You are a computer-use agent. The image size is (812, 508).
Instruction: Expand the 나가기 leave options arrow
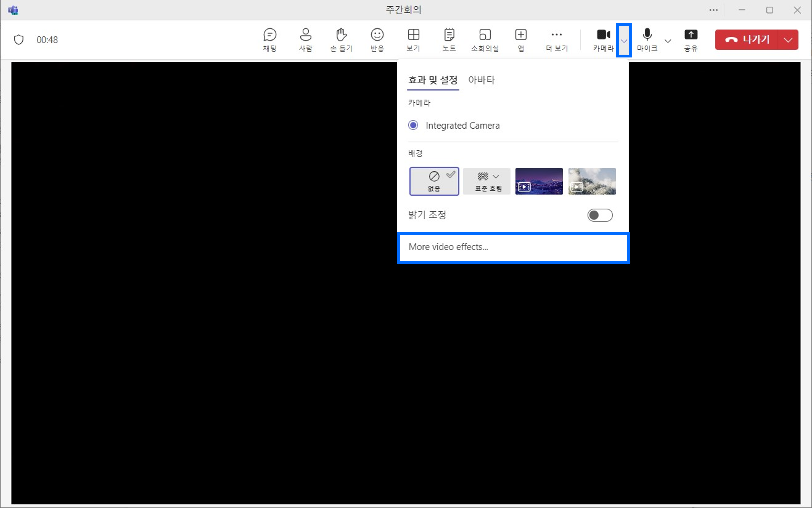788,40
